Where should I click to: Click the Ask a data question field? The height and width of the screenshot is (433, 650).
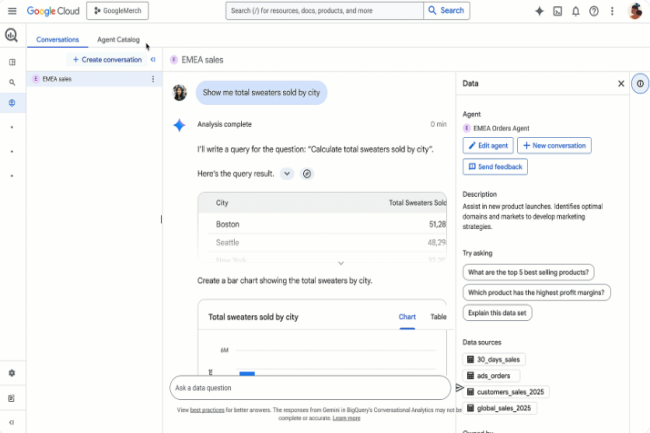[310, 388]
